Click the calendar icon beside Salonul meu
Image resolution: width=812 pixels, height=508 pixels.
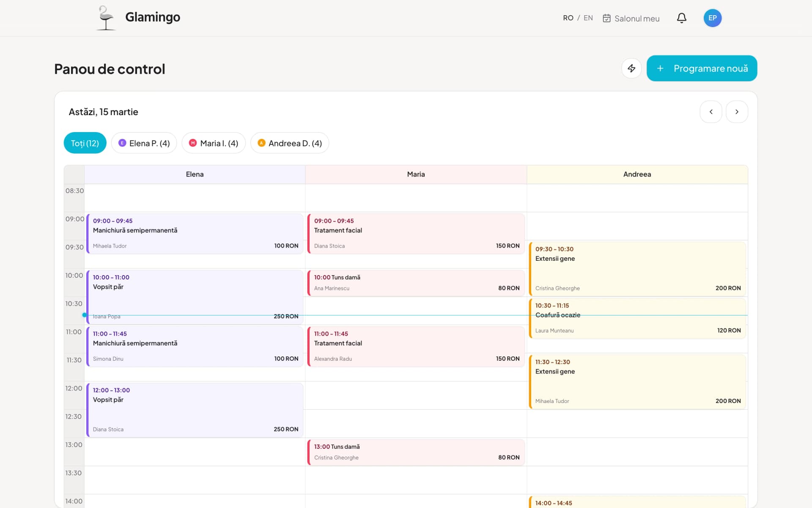click(x=606, y=18)
